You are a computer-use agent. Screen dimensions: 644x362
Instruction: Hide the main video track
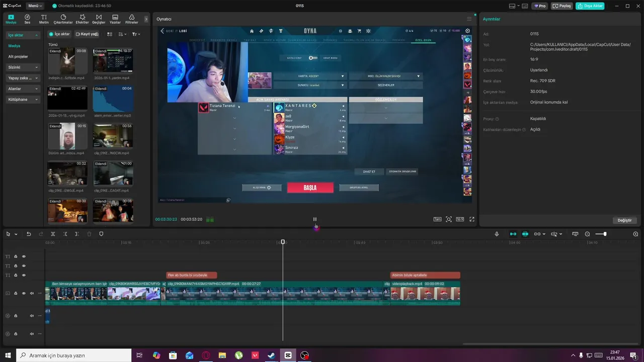click(x=24, y=293)
